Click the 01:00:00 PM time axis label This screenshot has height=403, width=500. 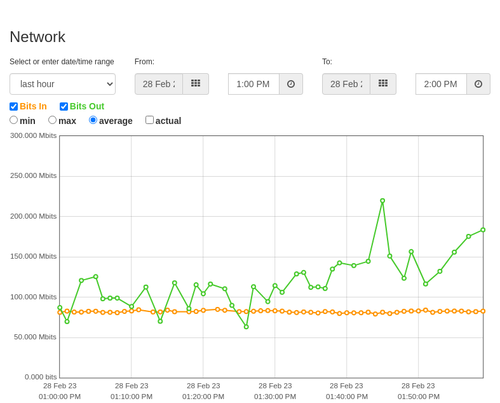[60, 397]
